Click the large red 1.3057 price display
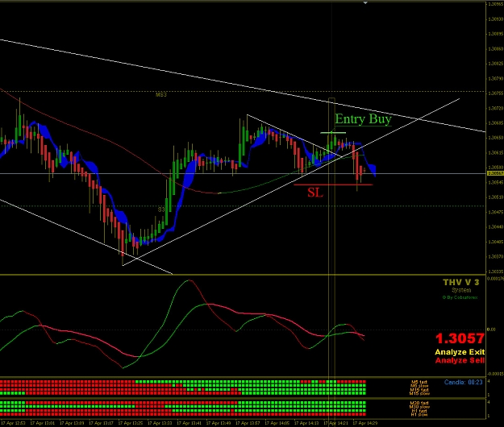 [x=460, y=338]
